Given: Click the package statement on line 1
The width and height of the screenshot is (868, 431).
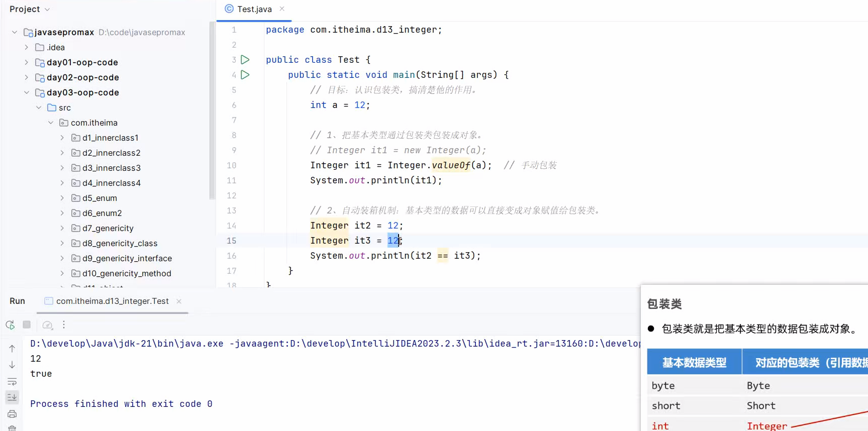Looking at the screenshot, I should (354, 30).
